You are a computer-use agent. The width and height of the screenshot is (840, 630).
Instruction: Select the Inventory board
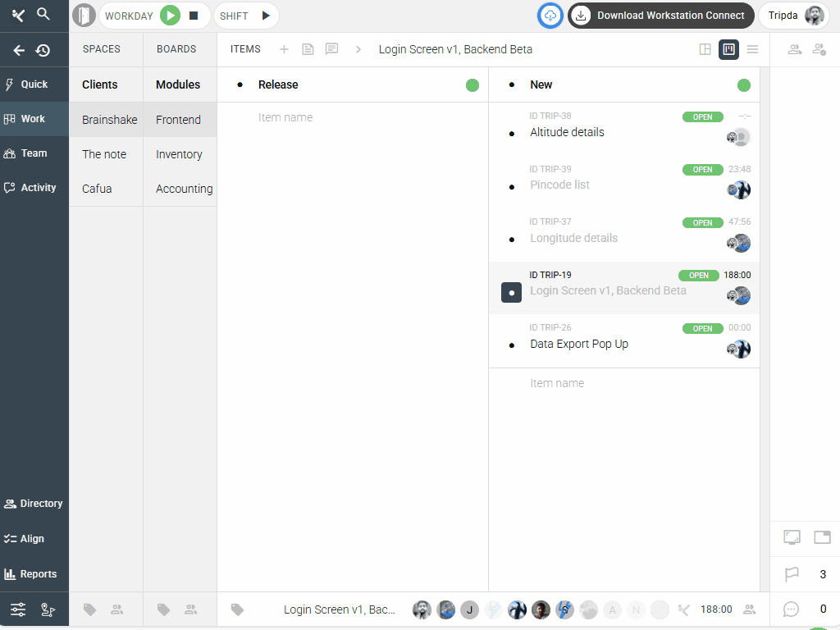[x=179, y=154]
